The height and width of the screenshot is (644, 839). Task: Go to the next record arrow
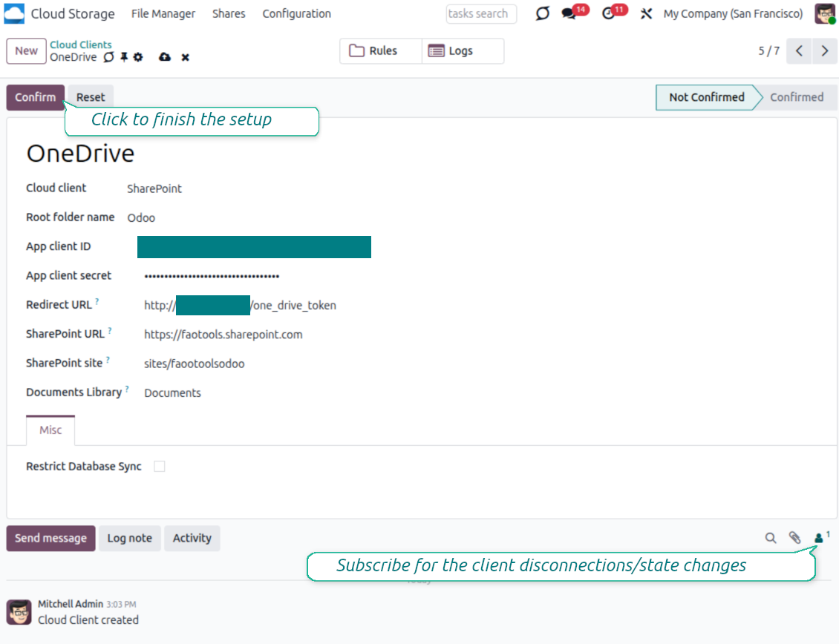[825, 51]
